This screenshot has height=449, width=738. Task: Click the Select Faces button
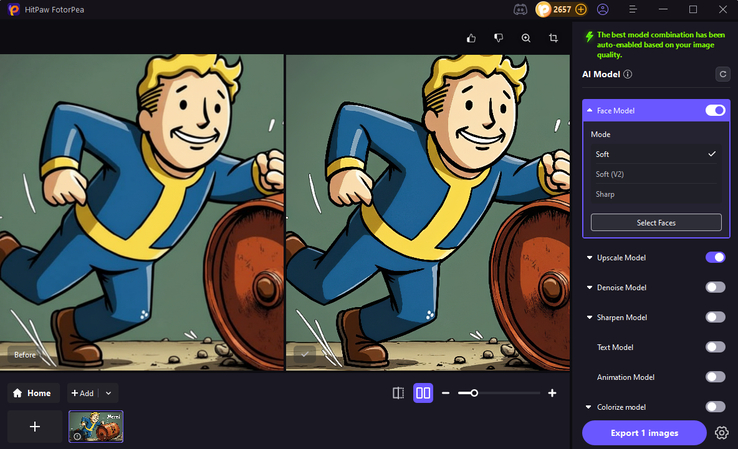point(656,223)
